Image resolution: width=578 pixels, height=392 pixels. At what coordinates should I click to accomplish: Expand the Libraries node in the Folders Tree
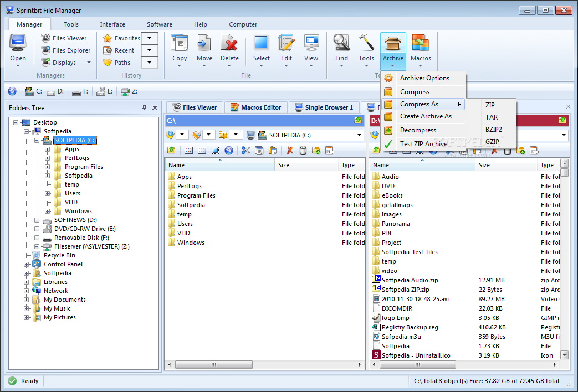[26, 282]
